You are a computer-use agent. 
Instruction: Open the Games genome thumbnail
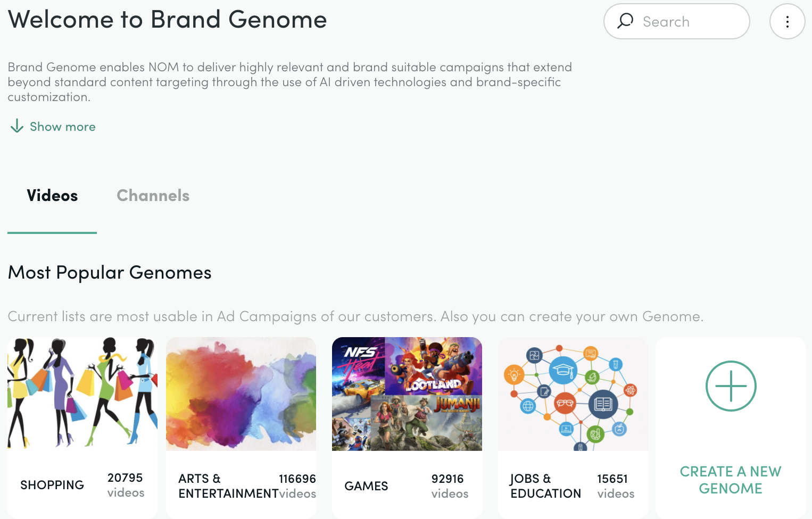(x=407, y=394)
